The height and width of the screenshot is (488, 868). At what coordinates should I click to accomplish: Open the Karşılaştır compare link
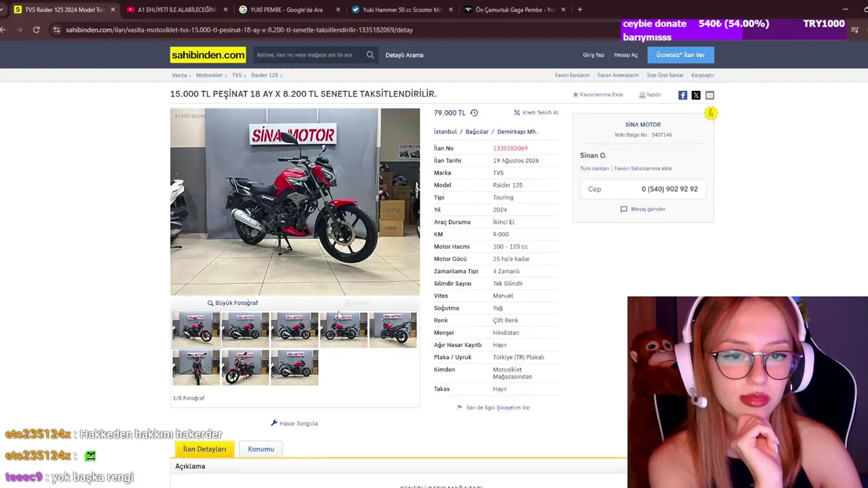[x=703, y=75]
